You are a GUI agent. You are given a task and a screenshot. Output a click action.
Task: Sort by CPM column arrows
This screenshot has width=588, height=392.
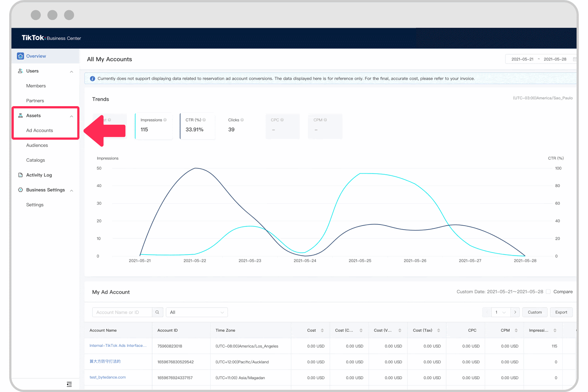(516, 330)
